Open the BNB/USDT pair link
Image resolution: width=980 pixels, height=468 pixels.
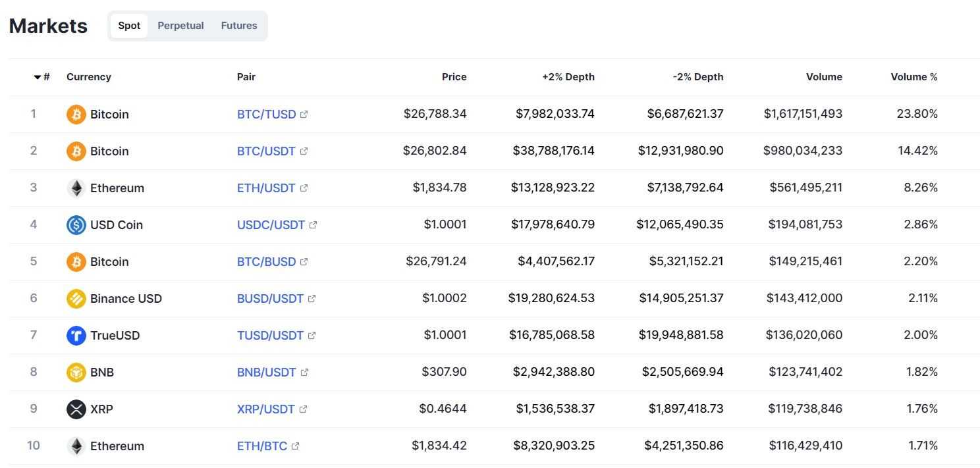(x=267, y=372)
